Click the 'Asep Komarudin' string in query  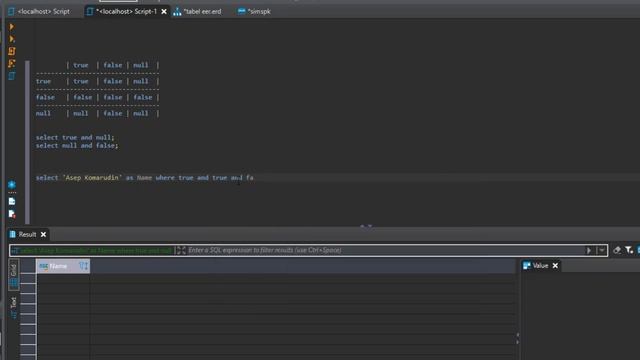92,178
